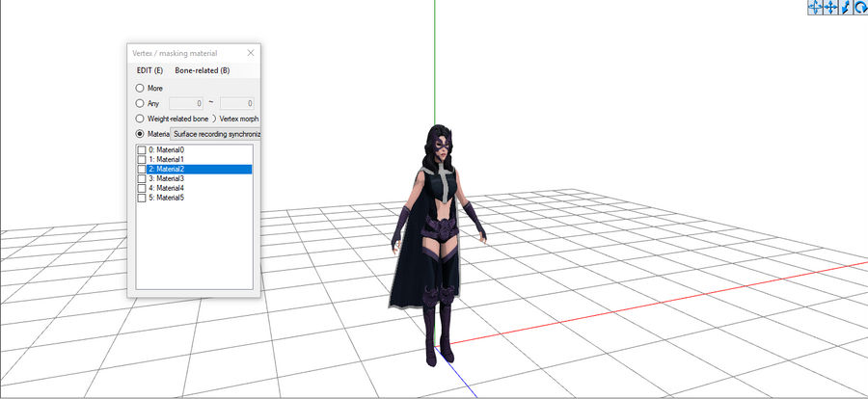Screen dimensions: 868x399
Task: Select the '1: Material1' list row text
Action: pos(167,159)
